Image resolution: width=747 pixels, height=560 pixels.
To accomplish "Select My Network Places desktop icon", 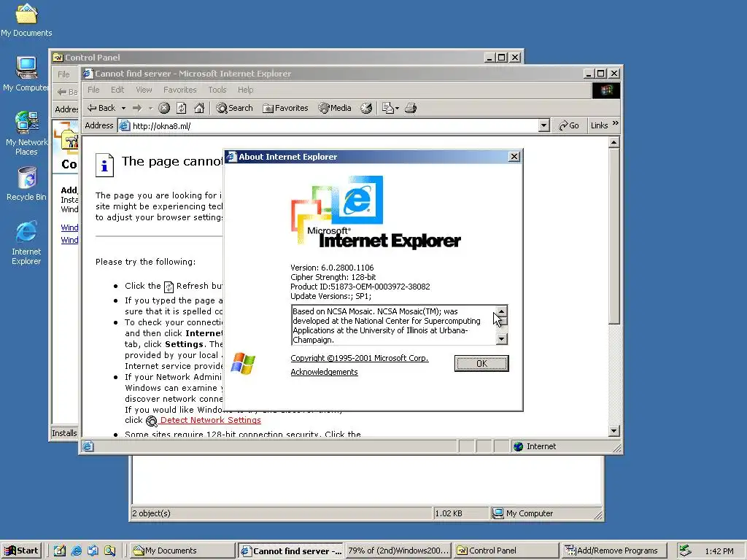I will pos(27,133).
